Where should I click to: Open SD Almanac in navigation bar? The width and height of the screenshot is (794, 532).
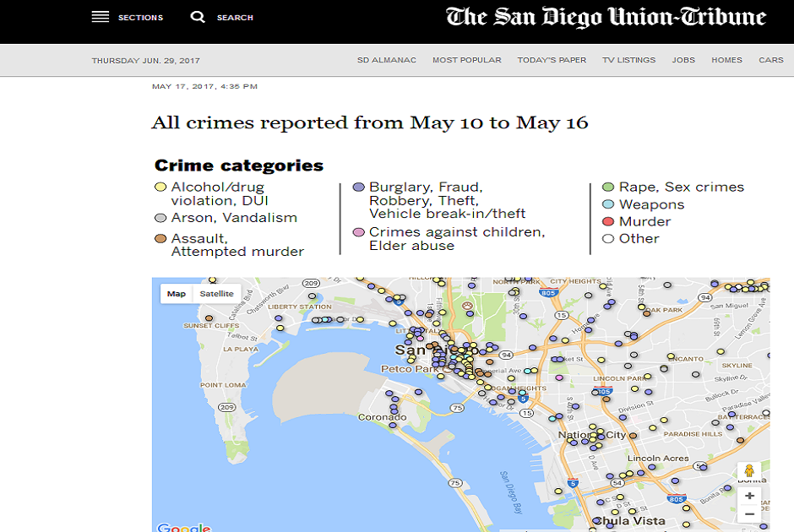coord(386,60)
